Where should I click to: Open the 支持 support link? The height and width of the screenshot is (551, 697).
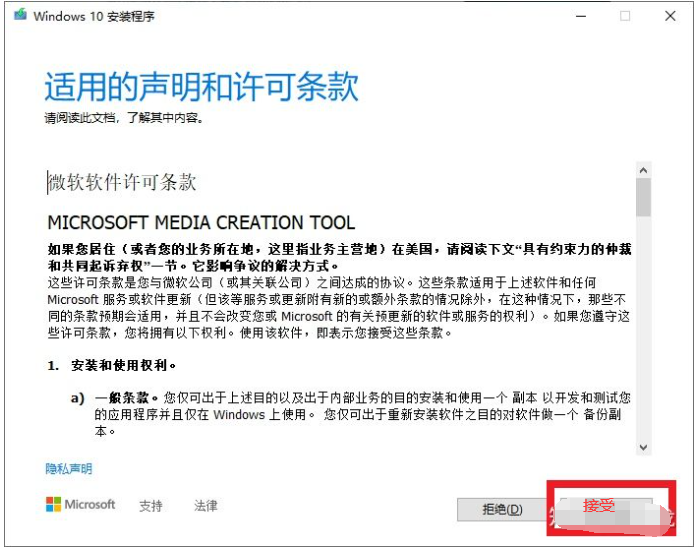coord(151,506)
